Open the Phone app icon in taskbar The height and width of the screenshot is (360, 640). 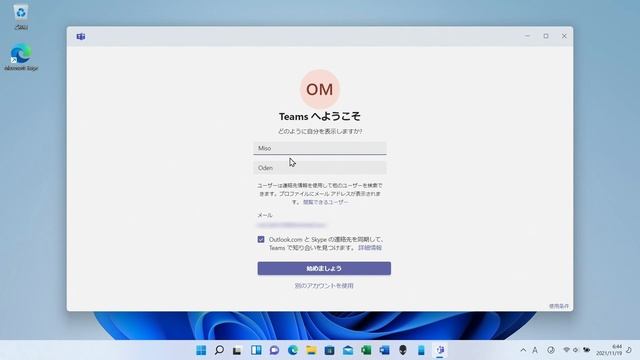(x=421, y=350)
